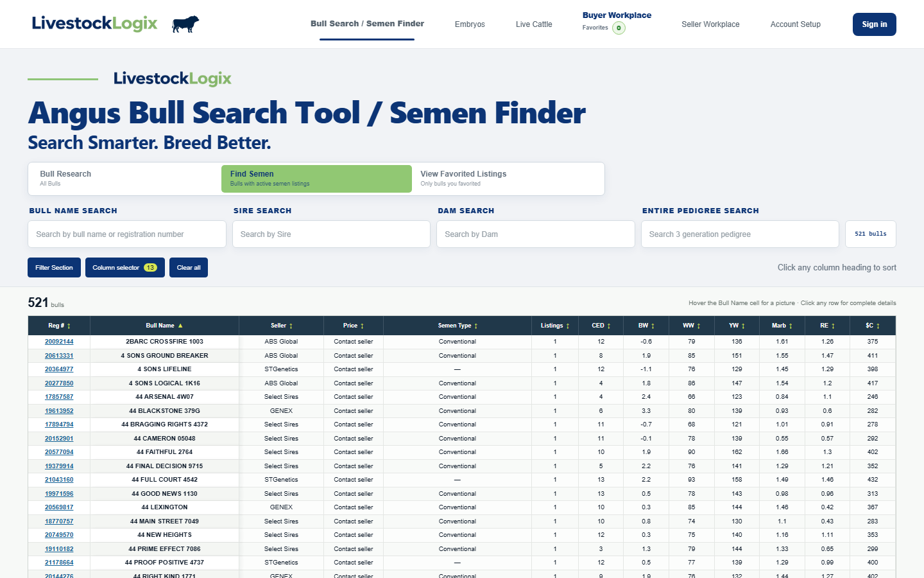This screenshot has width=924, height=578.
Task: Switch to Bull Research tab
Action: coord(126,179)
